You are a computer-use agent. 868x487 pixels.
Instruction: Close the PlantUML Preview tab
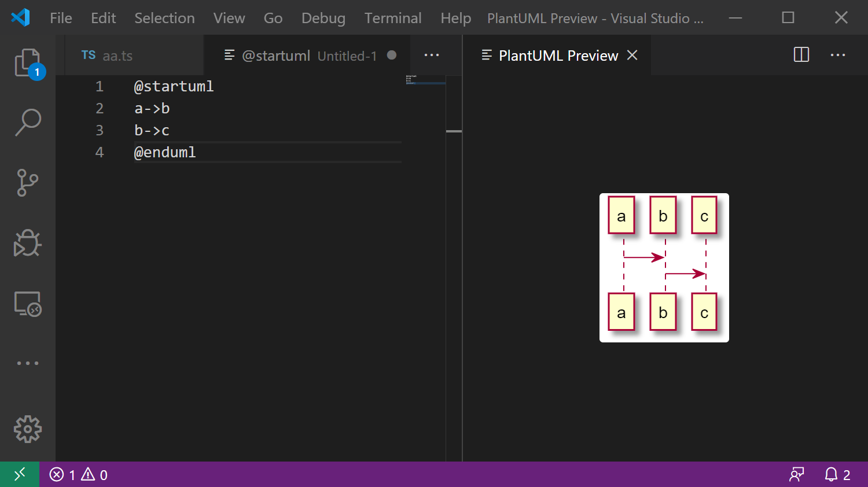[x=632, y=55]
